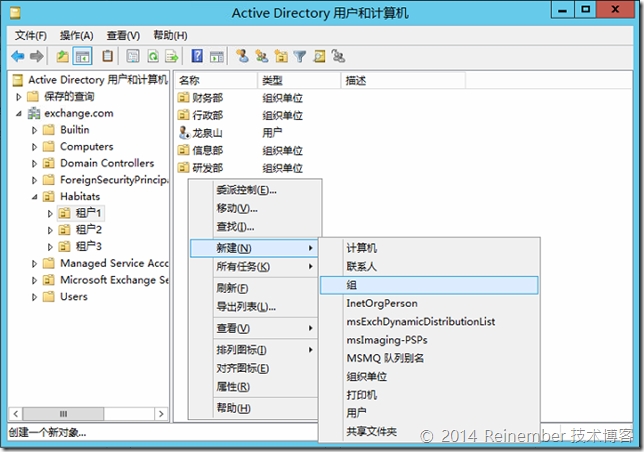Expand the Builtin tree node
This screenshot has width=644, height=452.
(34, 130)
